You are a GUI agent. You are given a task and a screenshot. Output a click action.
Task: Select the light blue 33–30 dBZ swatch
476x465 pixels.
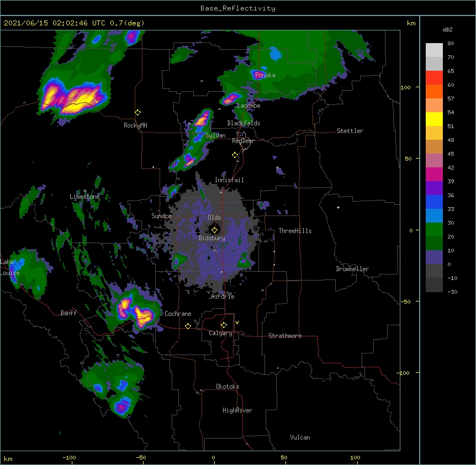[x=434, y=215]
